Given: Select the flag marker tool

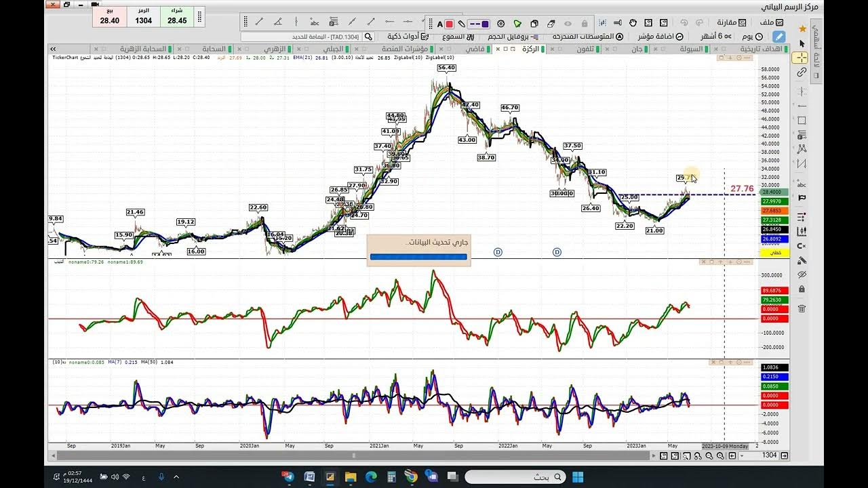Looking at the screenshot, I should (802, 197).
